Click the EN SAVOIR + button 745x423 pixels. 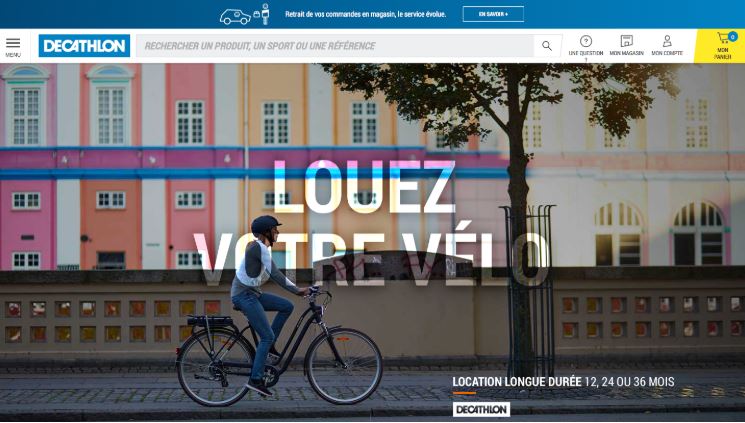[493, 14]
